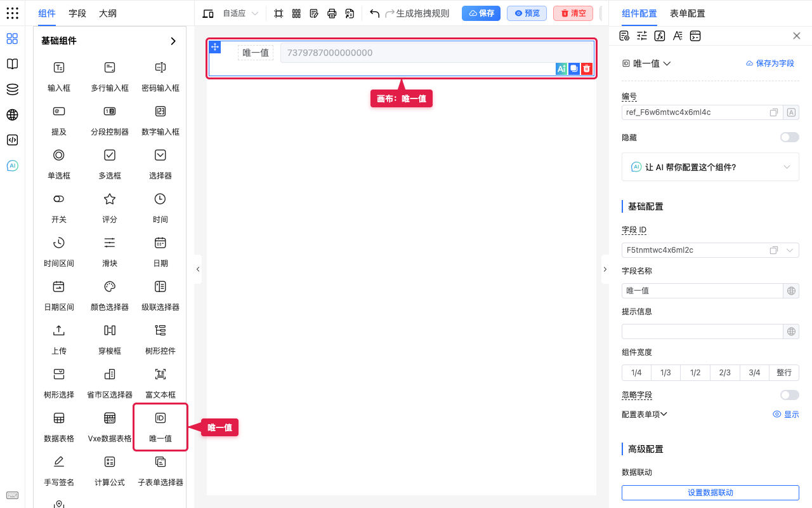Image resolution: width=812 pixels, height=508 pixels.
Task: Add the 多选框 component
Action: pyautogui.click(x=110, y=164)
